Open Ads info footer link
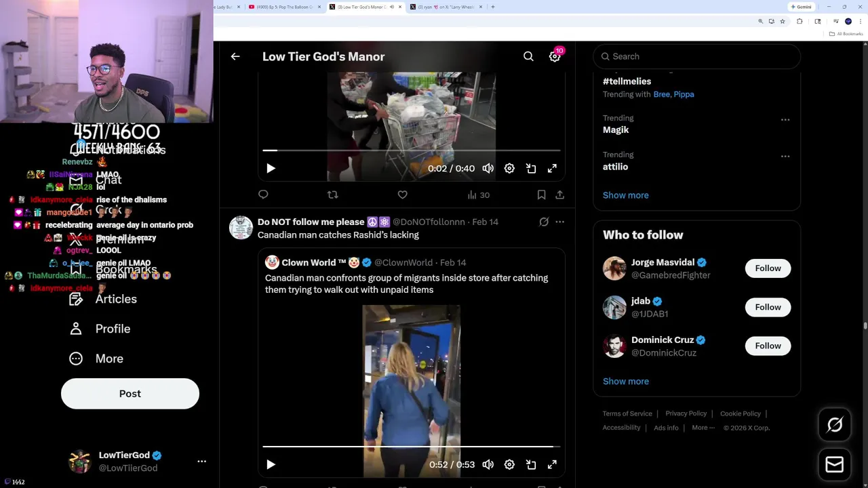 click(666, 428)
